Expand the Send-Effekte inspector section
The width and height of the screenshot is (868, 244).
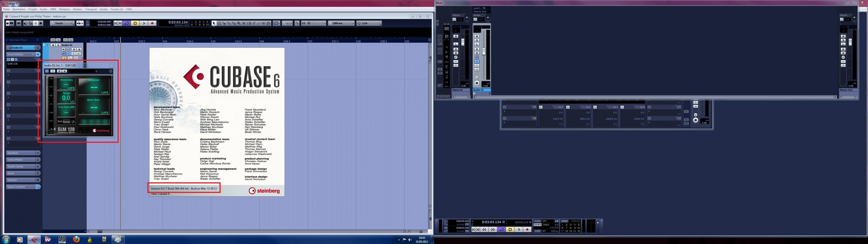[21, 159]
